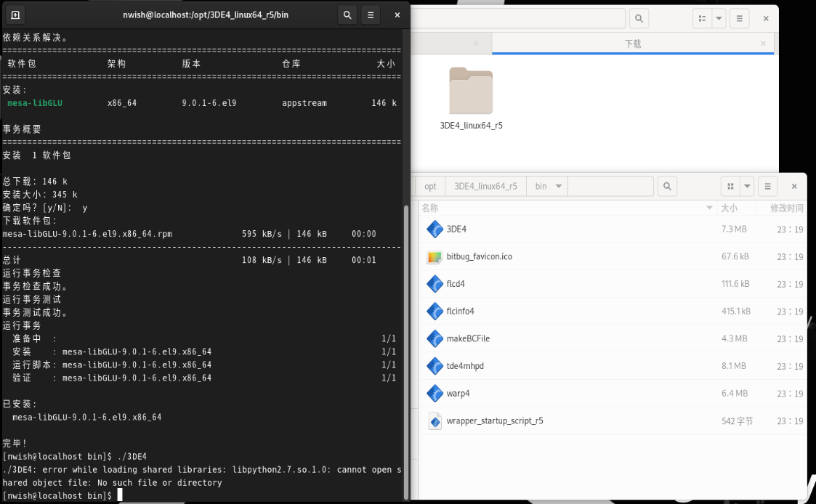The width and height of the screenshot is (816, 504).
Task: Toggle grid view in bin file manager
Action: pyautogui.click(x=730, y=187)
